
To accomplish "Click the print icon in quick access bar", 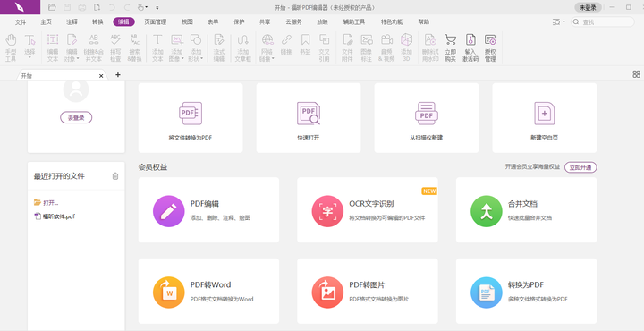I will tap(82, 7).
